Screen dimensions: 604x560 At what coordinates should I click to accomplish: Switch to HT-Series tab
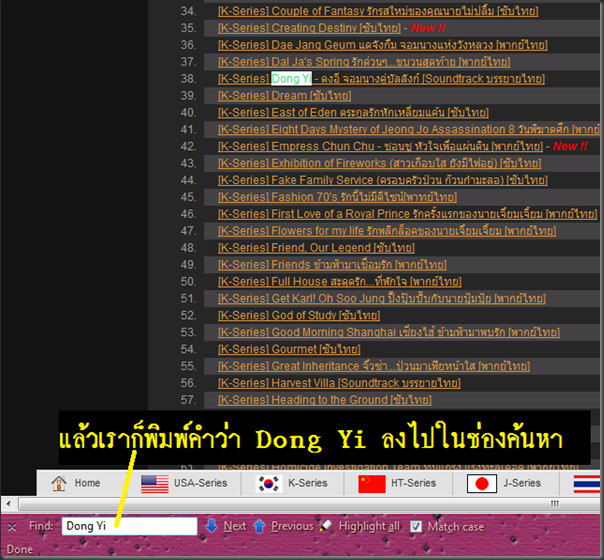click(398, 483)
